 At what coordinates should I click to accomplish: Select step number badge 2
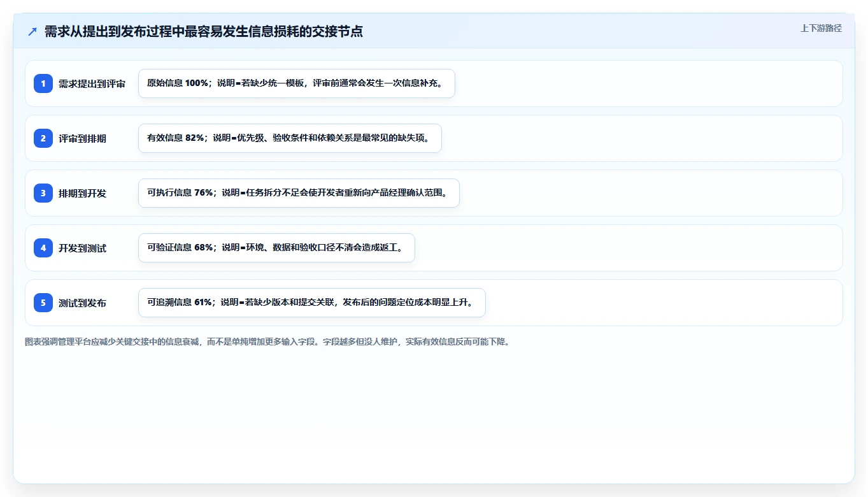pos(43,138)
